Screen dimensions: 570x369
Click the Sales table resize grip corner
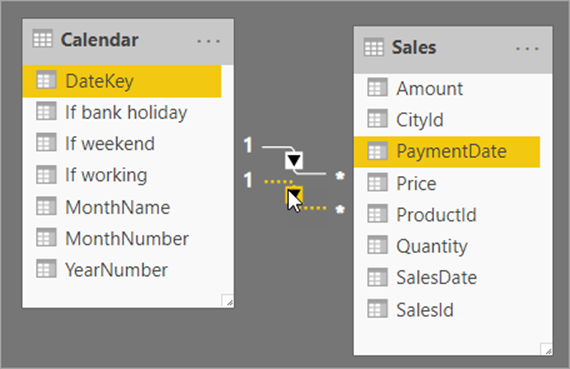pyautogui.click(x=546, y=349)
